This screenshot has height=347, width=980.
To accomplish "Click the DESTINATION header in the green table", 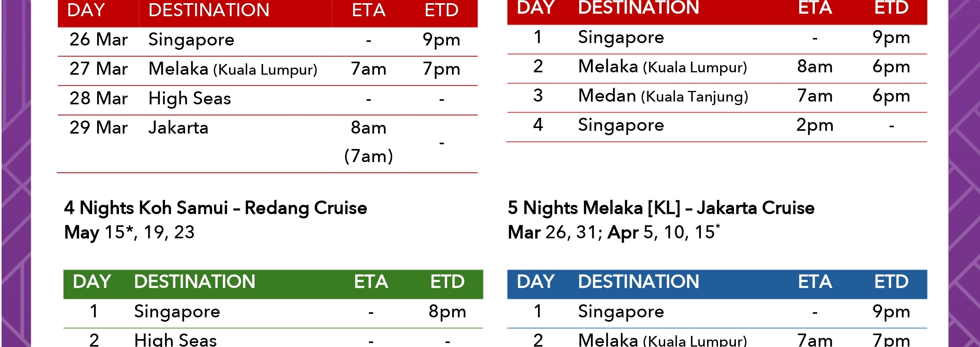I will [195, 282].
